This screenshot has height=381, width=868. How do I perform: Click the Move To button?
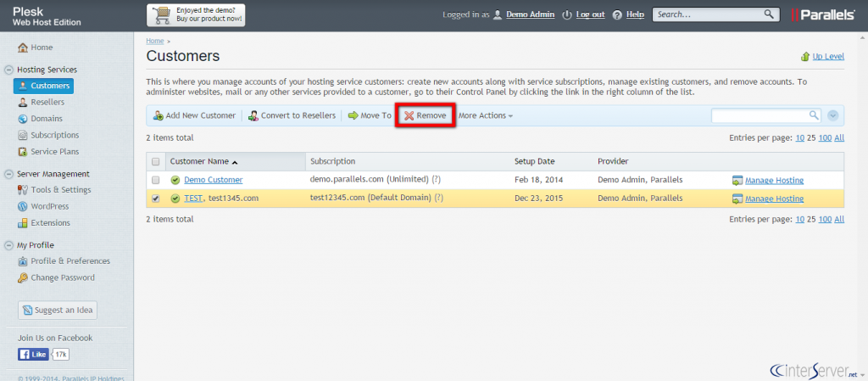click(x=370, y=115)
